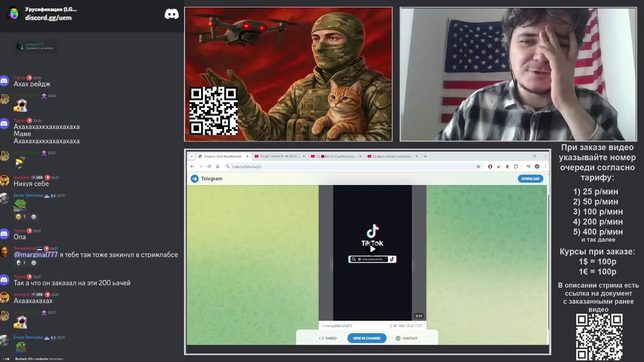Viewport: 644px width, 362px height.
Task: Click Burbach's message 'Ахаахахахах'
Action: (x=33, y=301)
